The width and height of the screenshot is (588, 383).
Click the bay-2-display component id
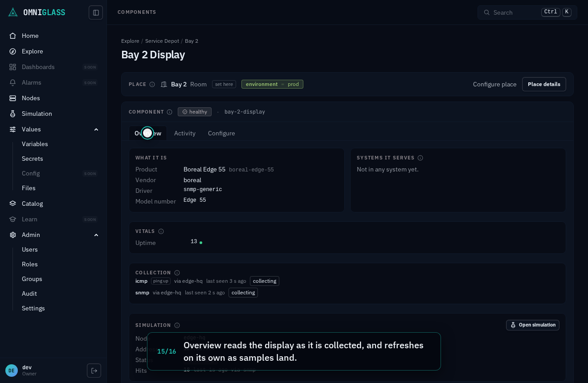tap(245, 112)
